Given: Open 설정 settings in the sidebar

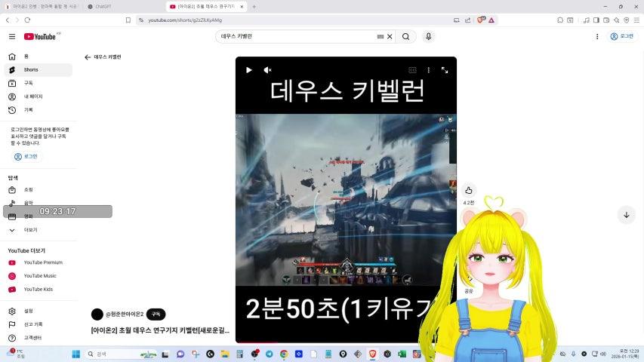Looking at the screenshot, I should (39, 311).
